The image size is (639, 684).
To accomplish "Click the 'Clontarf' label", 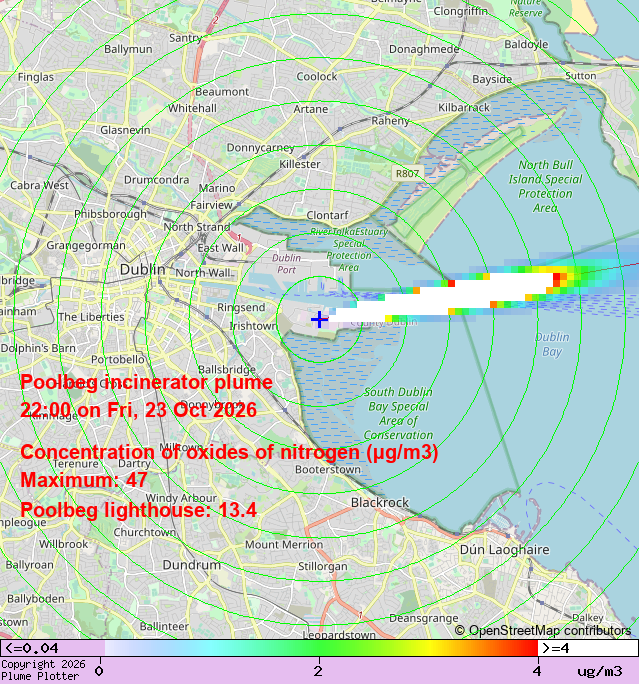I will tap(327, 215).
